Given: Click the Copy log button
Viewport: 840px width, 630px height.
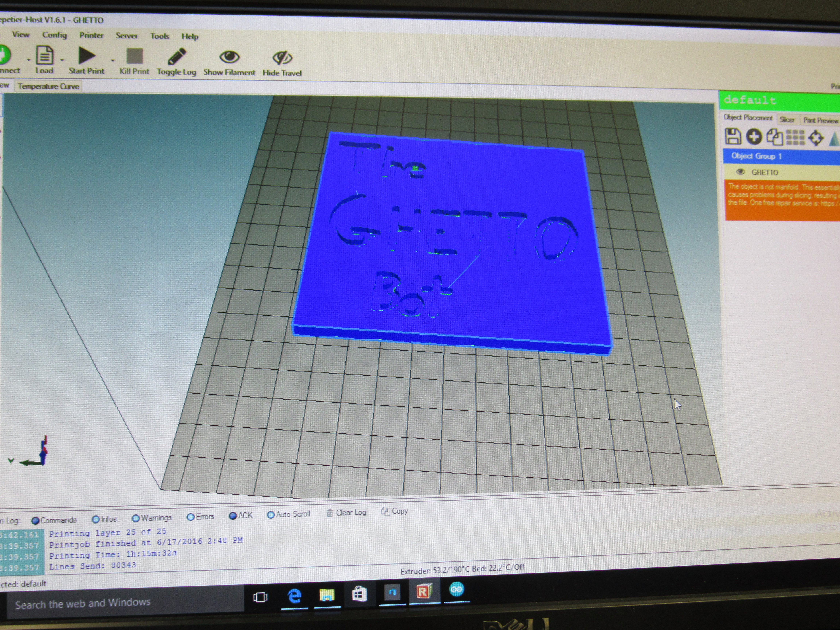Looking at the screenshot, I should click(394, 511).
